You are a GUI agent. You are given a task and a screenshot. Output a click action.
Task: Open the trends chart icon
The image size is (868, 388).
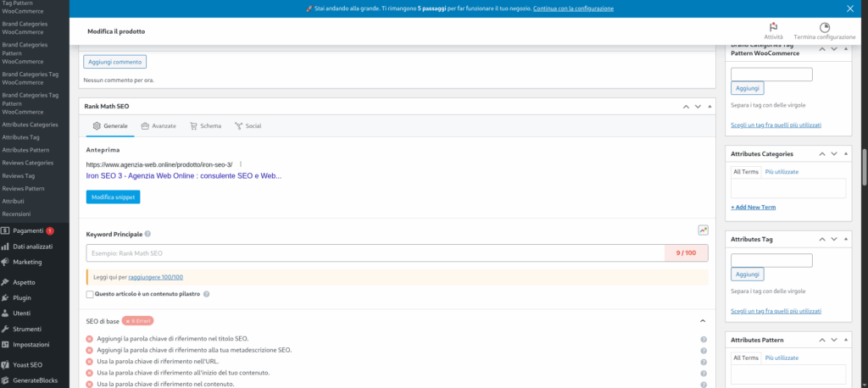click(703, 230)
